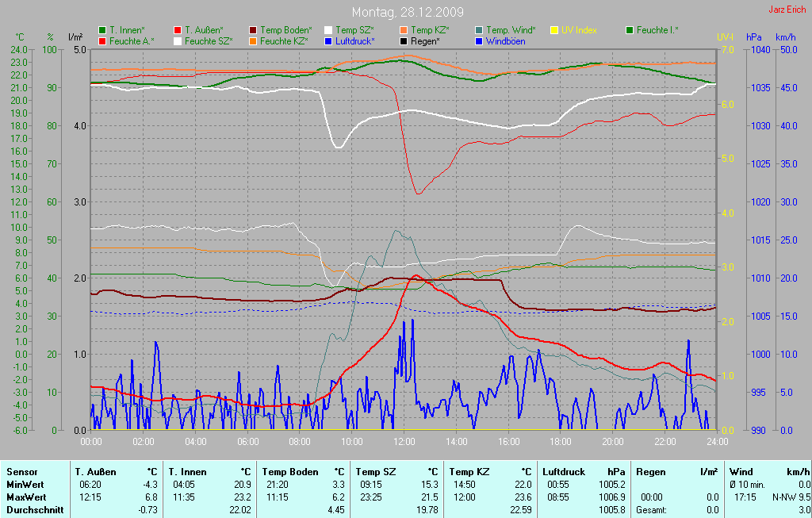Click the orange Feuchte KZ legend swatch
The width and height of the screenshot is (812, 518).
click(253, 41)
